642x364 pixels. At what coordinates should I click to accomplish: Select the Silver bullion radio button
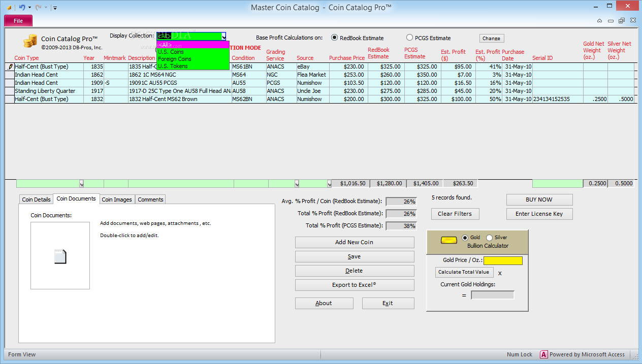click(x=490, y=238)
